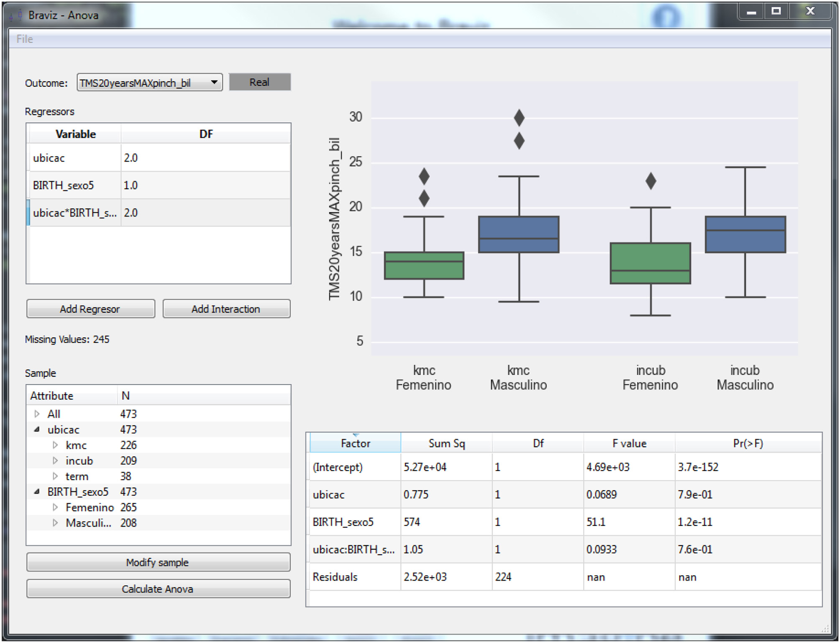
Task: Click the incub Masculino blue boxplot
Action: pyautogui.click(x=745, y=234)
